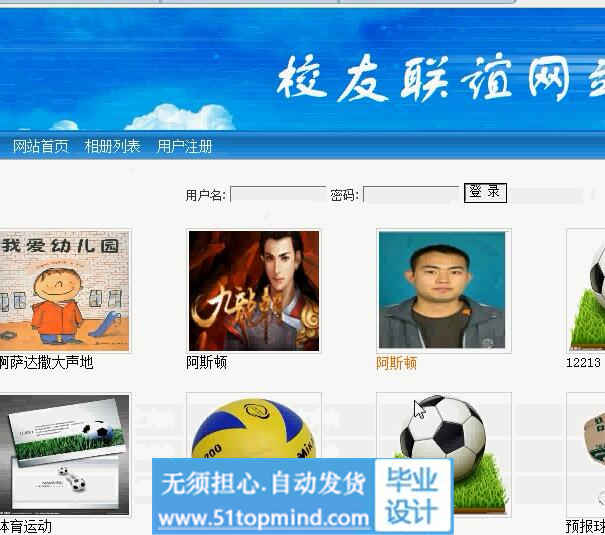Click the black 阿斯顿 caption link
Image resolution: width=605 pixels, height=535 pixels.
click(x=206, y=363)
